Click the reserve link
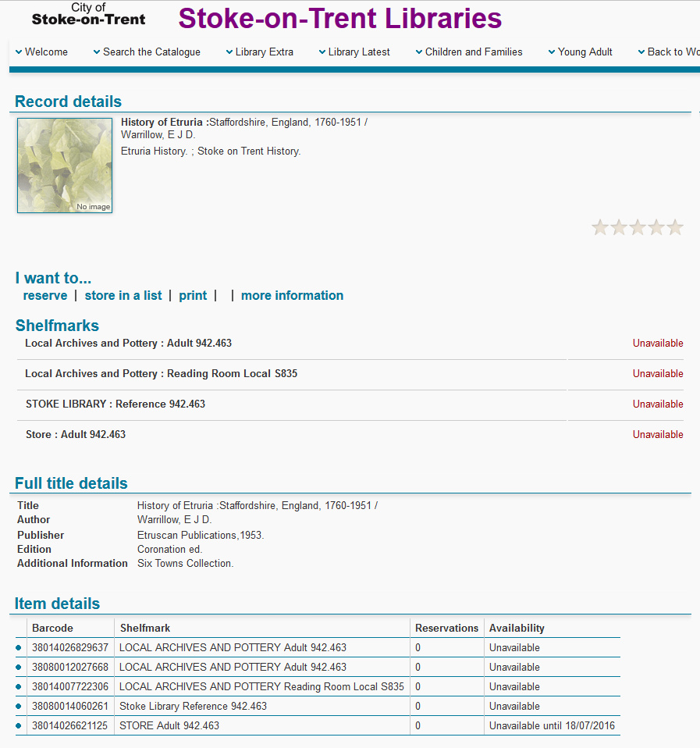This screenshot has height=748, width=700. 45,295
